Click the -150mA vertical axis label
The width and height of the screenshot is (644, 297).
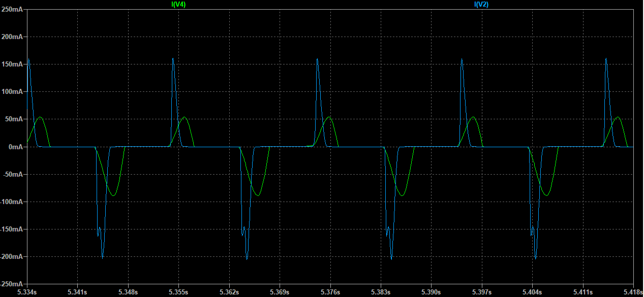[x=12, y=229]
